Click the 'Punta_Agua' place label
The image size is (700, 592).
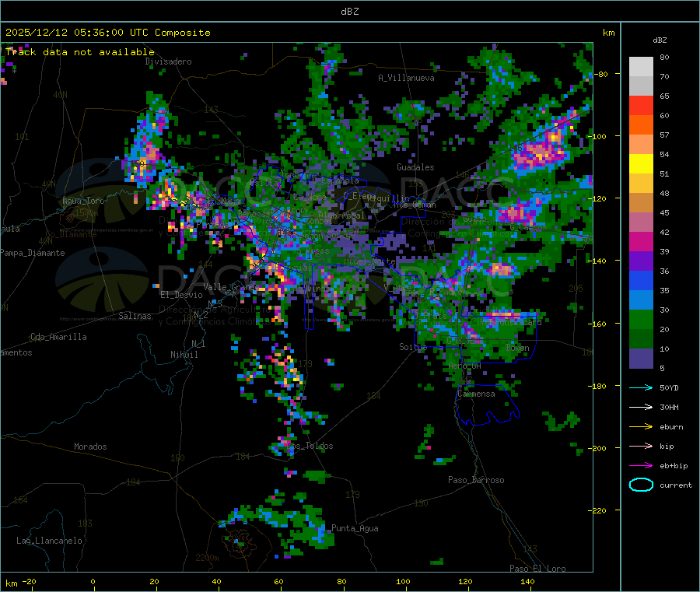[x=355, y=528]
